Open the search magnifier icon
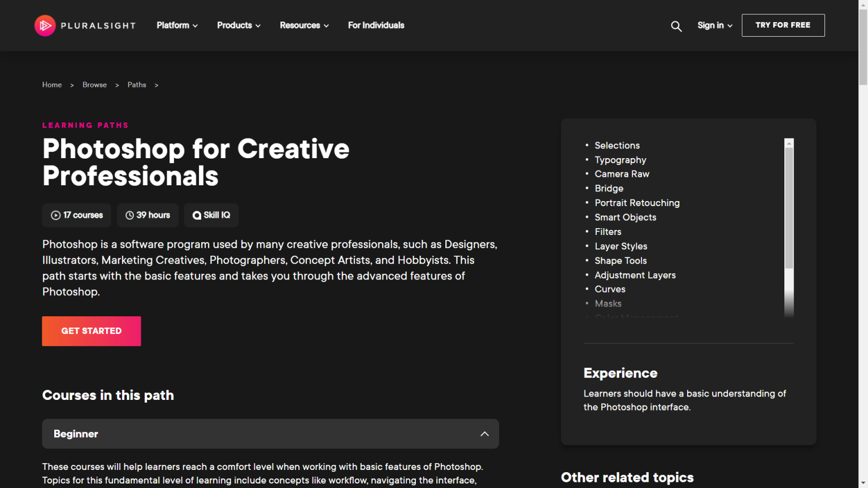Image resolution: width=868 pixels, height=488 pixels. (676, 26)
